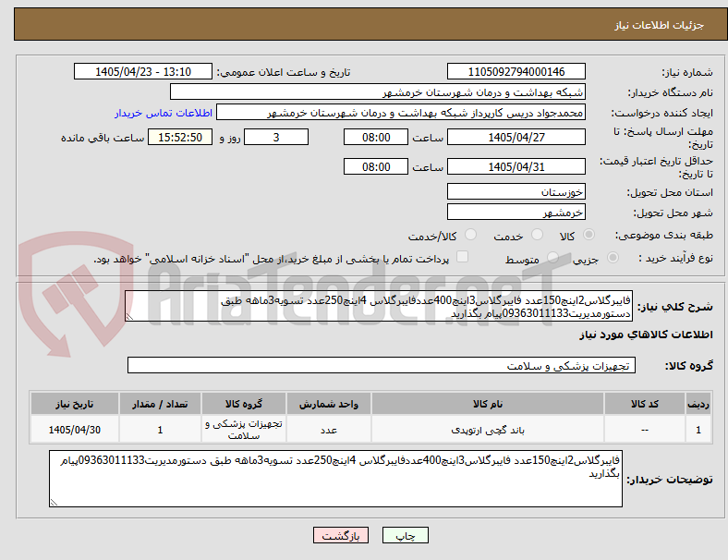Click the response deadline date 1405/04/27
This screenshot has height=560, width=728.
(x=516, y=137)
